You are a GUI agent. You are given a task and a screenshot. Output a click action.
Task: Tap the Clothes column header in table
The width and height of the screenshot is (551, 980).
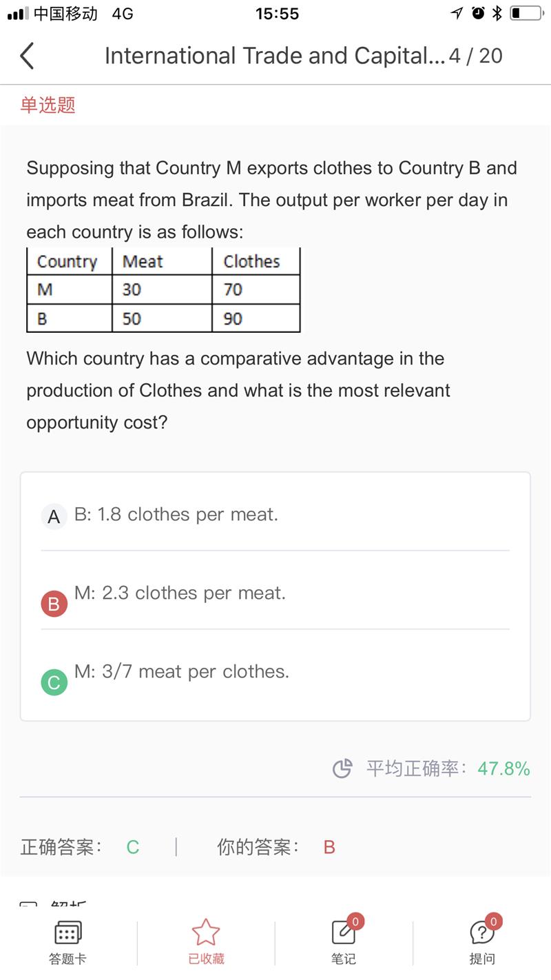pyautogui.click(x=251, y=261)
